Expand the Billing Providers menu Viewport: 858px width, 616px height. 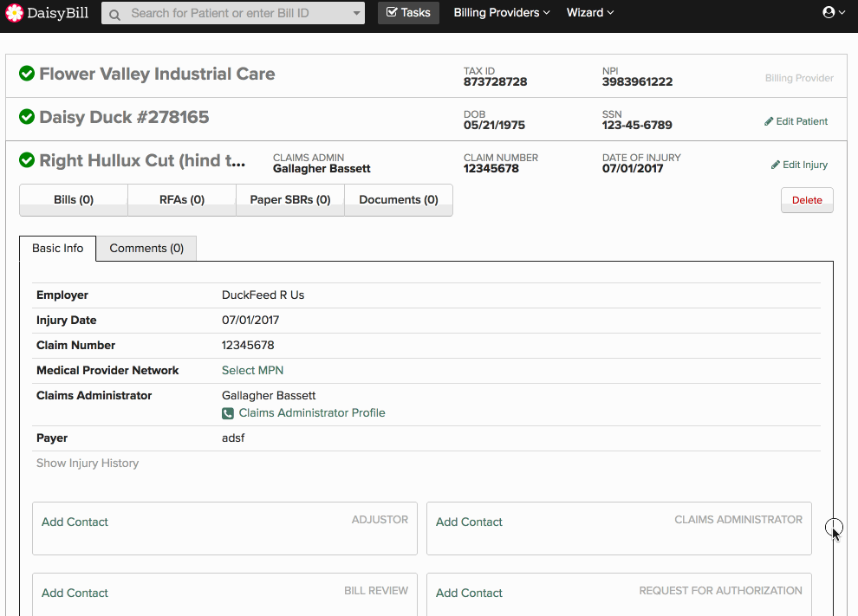click(x=501, y=13)
